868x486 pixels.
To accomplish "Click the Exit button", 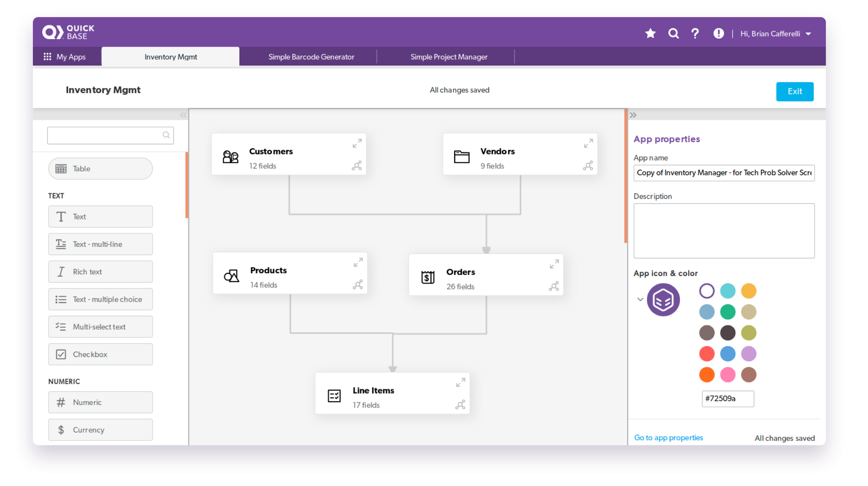I will pyautogui.click(x=795, y=91).
